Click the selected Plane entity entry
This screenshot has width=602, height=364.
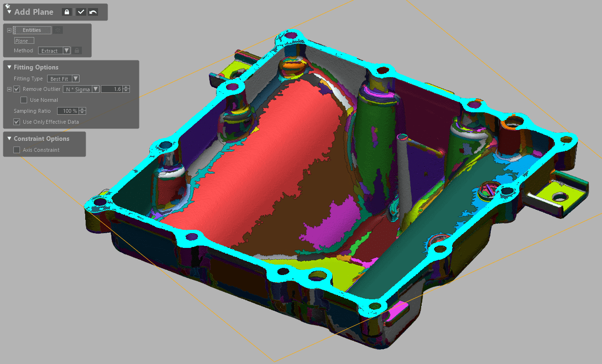point(24,41)
